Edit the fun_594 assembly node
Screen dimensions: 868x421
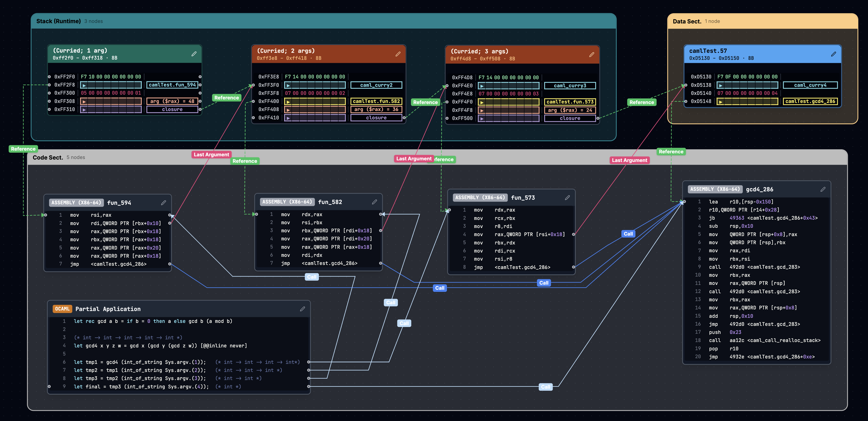point(163,203)
